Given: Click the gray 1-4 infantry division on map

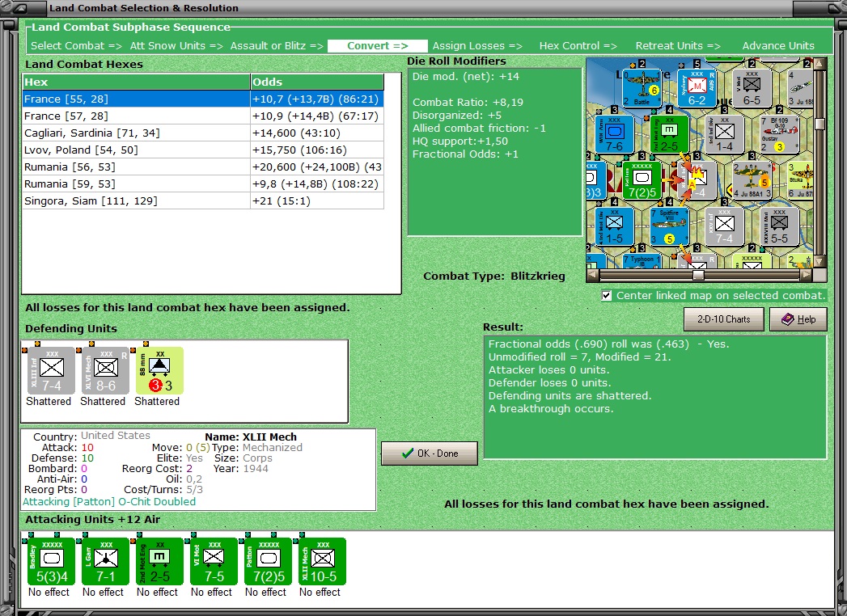Looking at the screenshot, I should [724, 134].
